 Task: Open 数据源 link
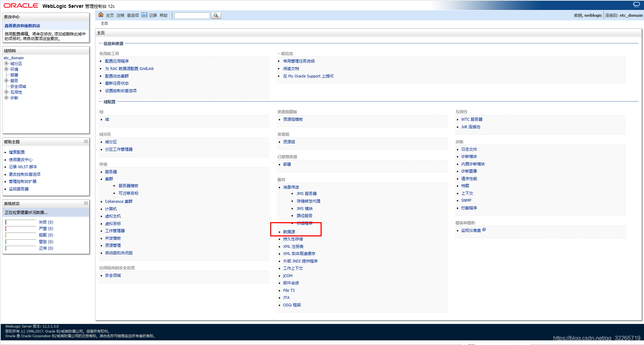click(x=289, y=232)
